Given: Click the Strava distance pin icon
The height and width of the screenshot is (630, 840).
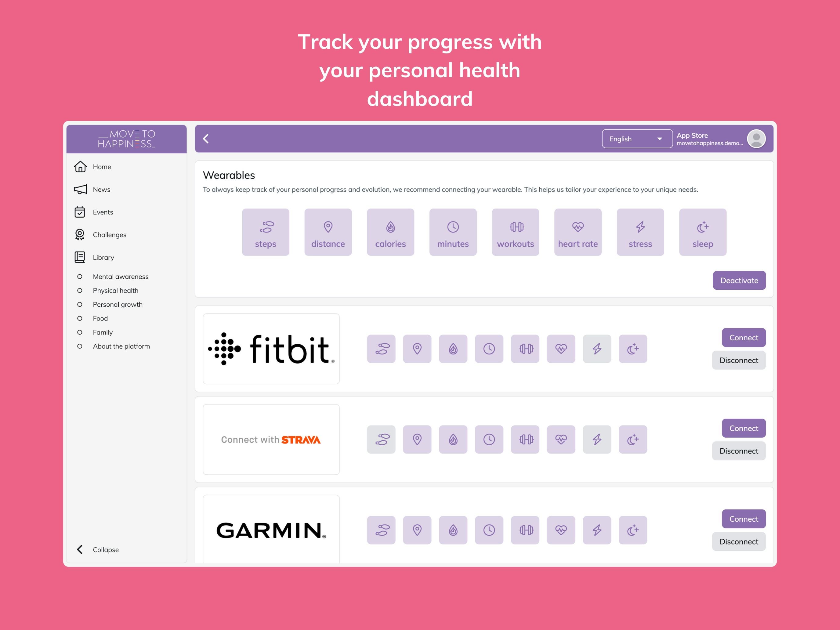Looking at the screenshot, I should 417,439.
